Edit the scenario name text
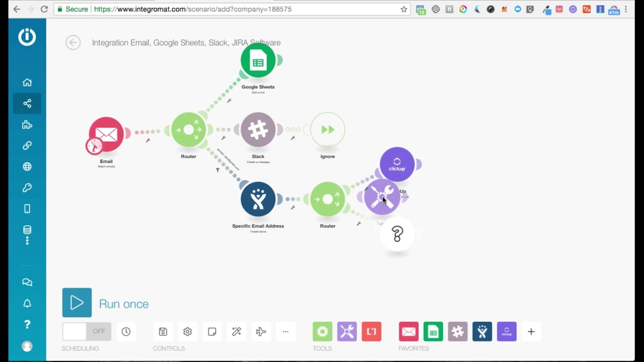Viewport: 644px width, 362px height. [186, 43]
